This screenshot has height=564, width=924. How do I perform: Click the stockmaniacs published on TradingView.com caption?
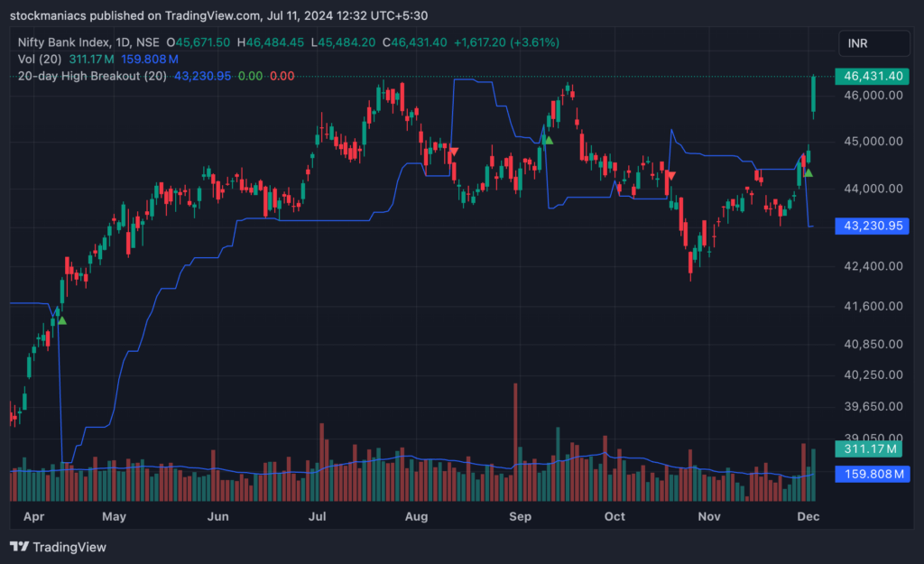(x=135, y=16)
